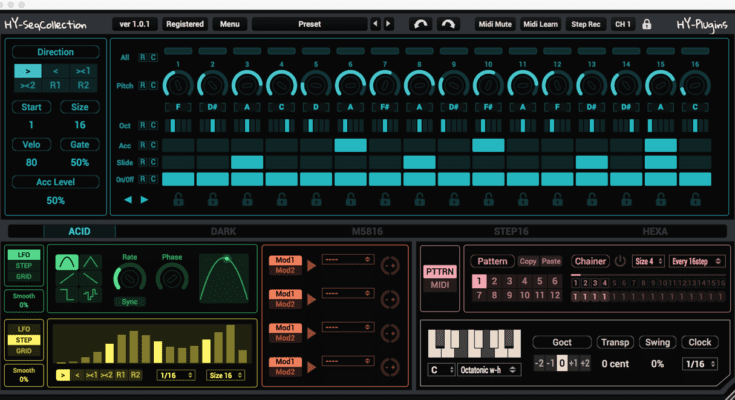Open the Menu in top bar
Viewport: 735px width, 400px height.
pyautogui.click(x=229, y=23)
